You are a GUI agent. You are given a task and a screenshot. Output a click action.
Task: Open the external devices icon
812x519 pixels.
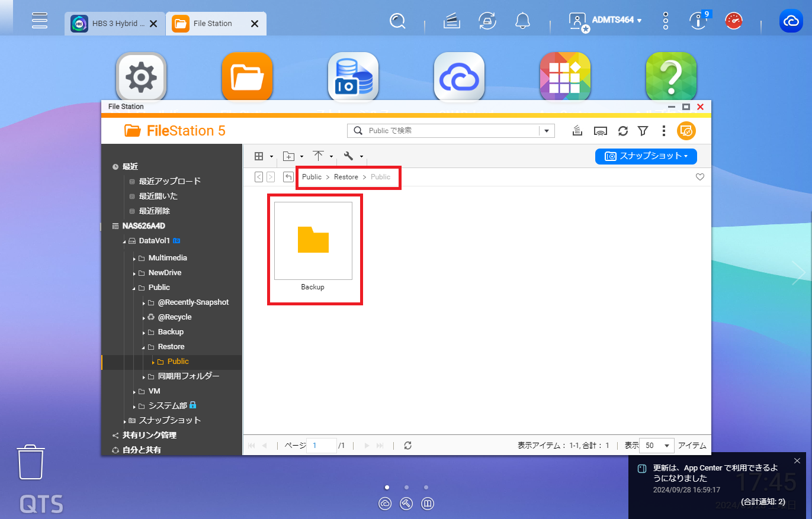487,21
